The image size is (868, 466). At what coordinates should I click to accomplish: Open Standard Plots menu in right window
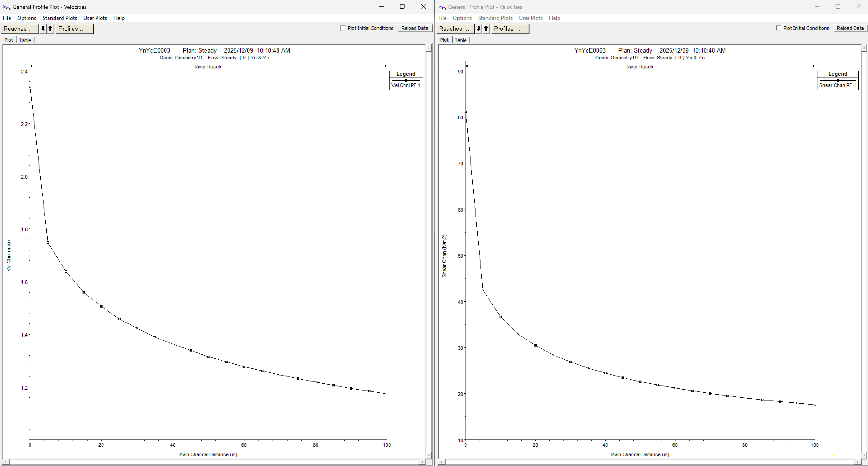[495, 18]
